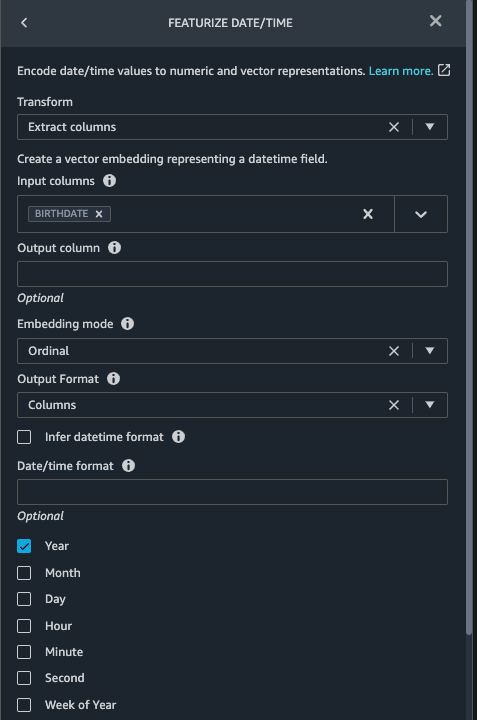
Task: Open the Embedding mode box showing Ordinal
Action: pos(232,351)
